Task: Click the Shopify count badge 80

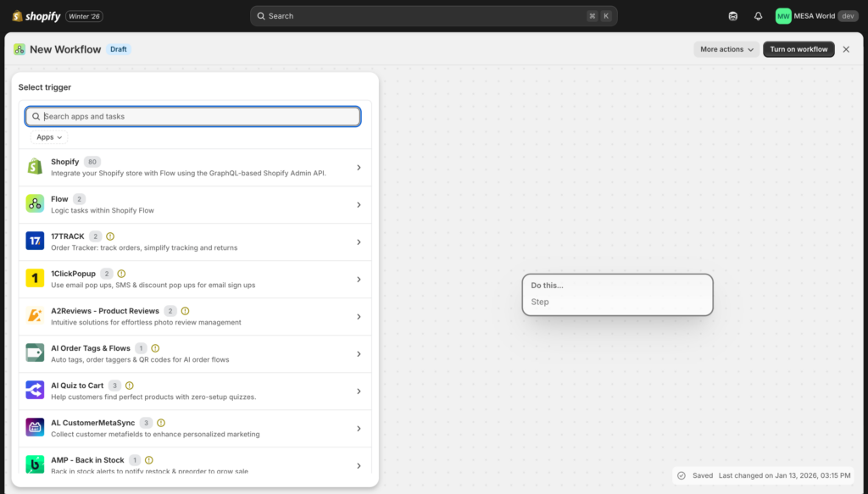Action: coord(92,162)
